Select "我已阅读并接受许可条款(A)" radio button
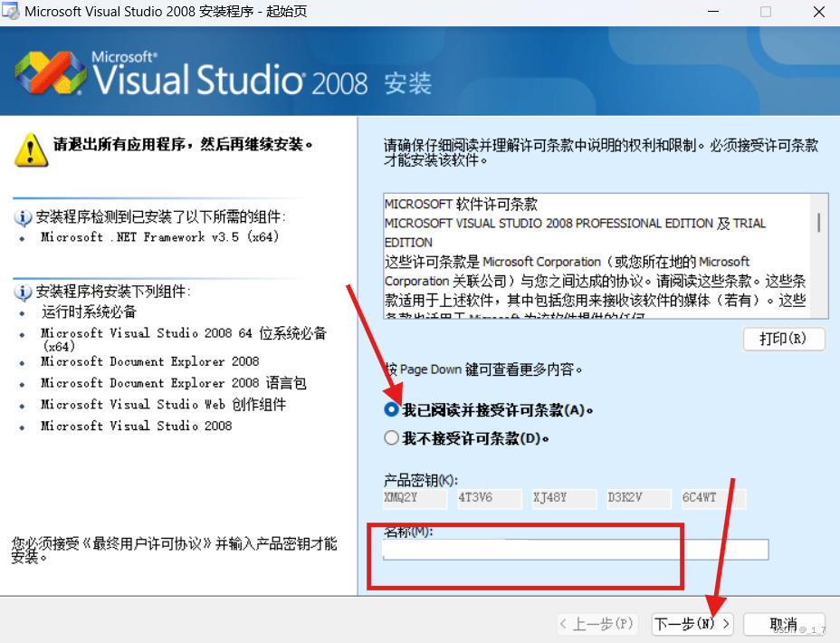The width and height of the screenshot is (840, 643). [x=392, y=410]
